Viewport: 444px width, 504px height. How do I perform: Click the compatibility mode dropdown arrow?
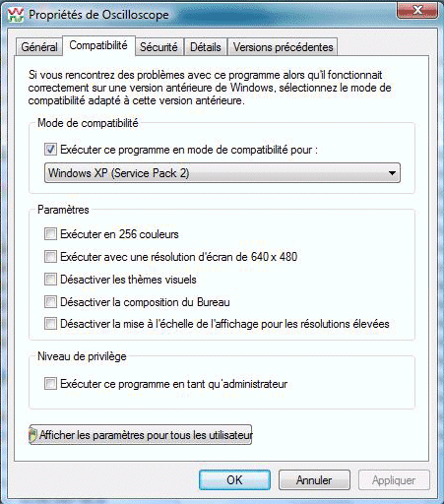point(392,173)
